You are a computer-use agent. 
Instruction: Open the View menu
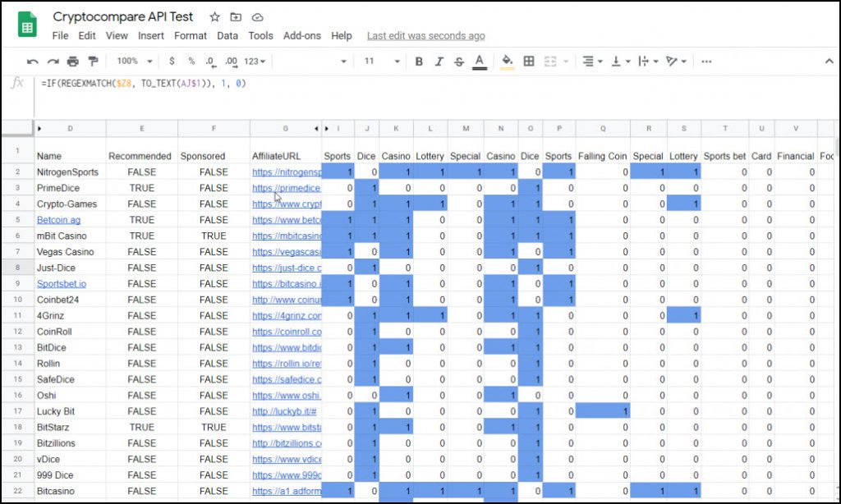click(x=117, y=36)
